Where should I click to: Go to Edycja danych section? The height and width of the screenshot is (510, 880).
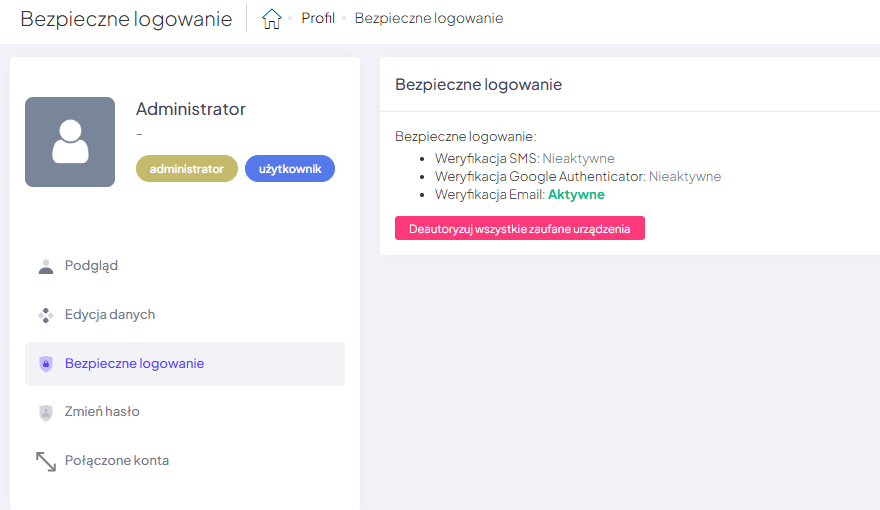109,315
